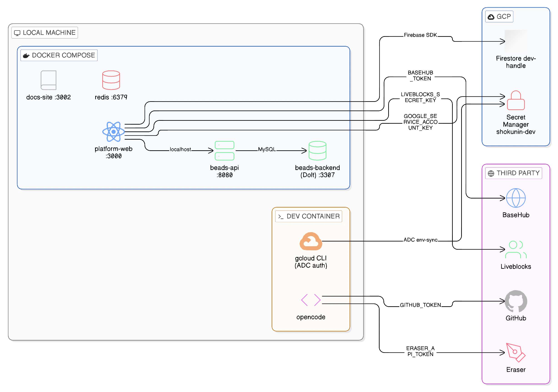Select the beads-api :8080 caption
The width and height of the screenshot is (558, 392).
click(225, 171)
